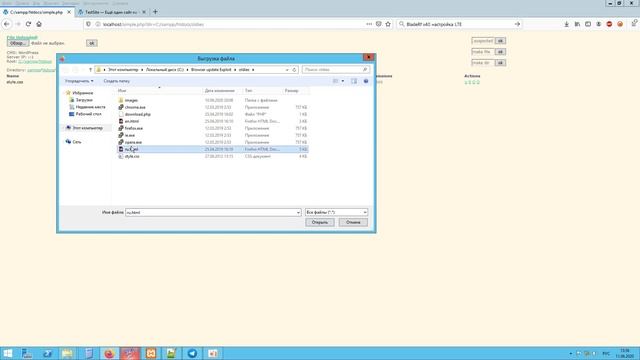
Task: Click the browser search bar field
Action: coord(459,24)
